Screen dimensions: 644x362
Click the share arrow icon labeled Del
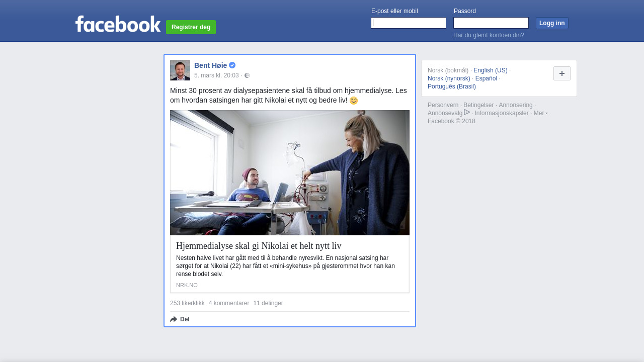click(x=174, y=319)
